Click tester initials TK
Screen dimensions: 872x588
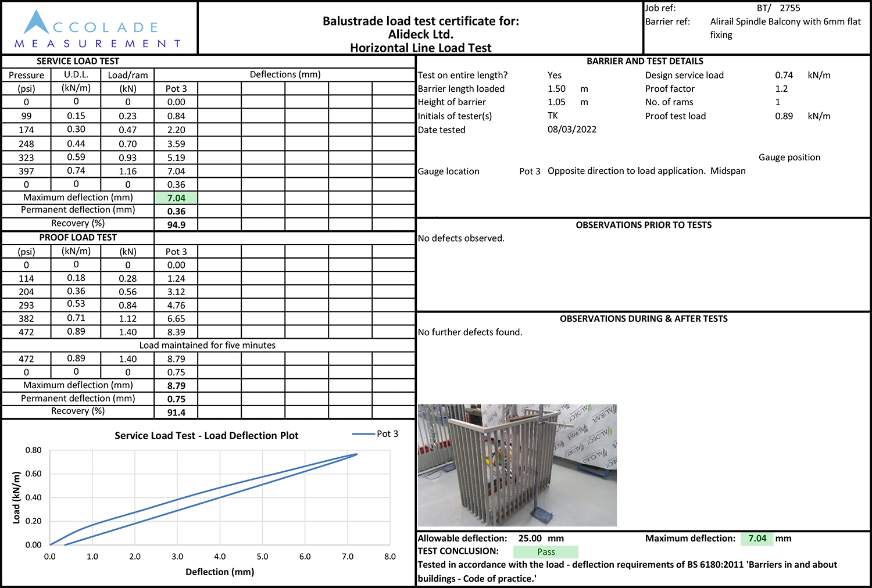click(x=553, y=116)
